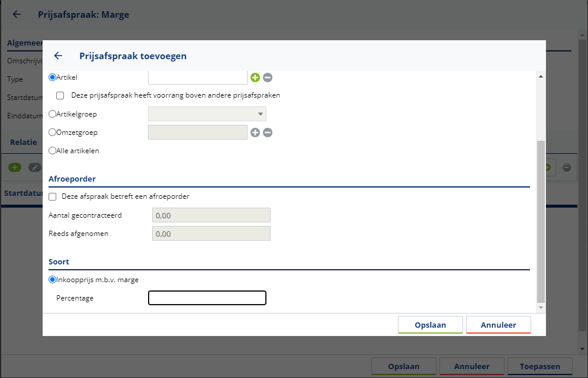Select the Alle artikelen radio option
Image resolution: width=588 pixels, height=378 pixels.
click(x=53, y=151)
